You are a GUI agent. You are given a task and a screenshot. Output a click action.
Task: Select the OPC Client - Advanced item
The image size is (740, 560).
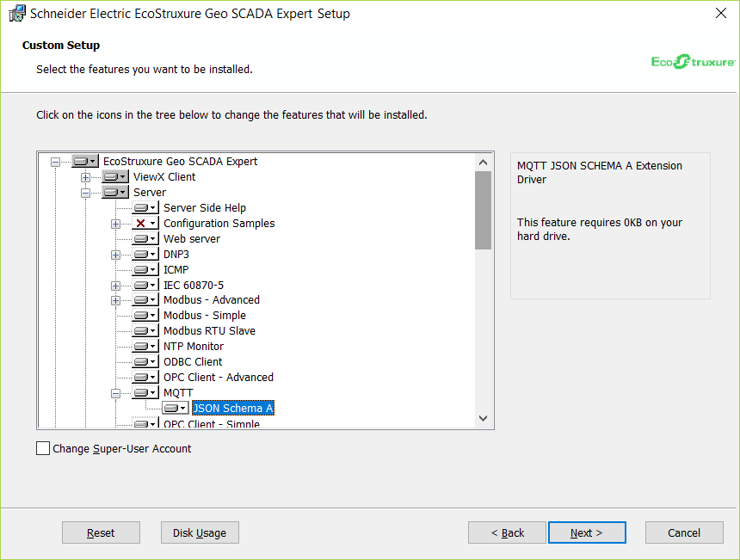[x=219, y=378]
